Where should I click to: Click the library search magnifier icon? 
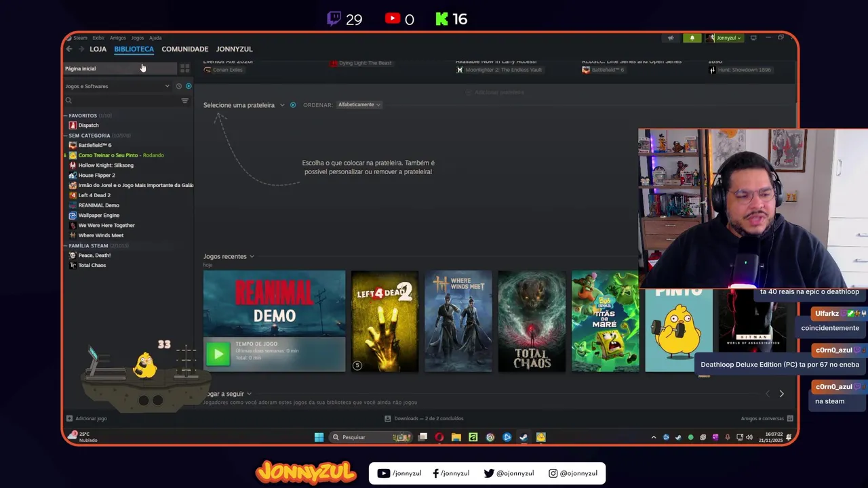click(68, 100)
